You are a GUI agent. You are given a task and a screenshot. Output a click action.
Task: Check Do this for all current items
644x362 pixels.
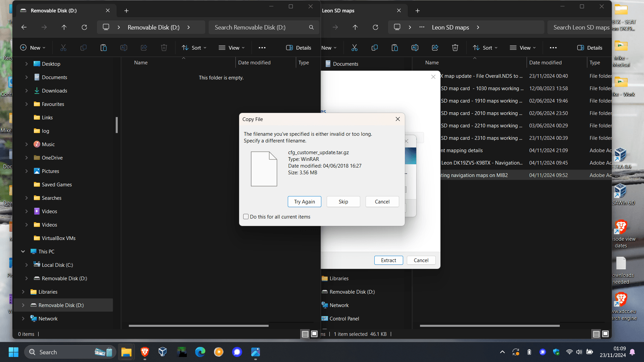[246, 217]
